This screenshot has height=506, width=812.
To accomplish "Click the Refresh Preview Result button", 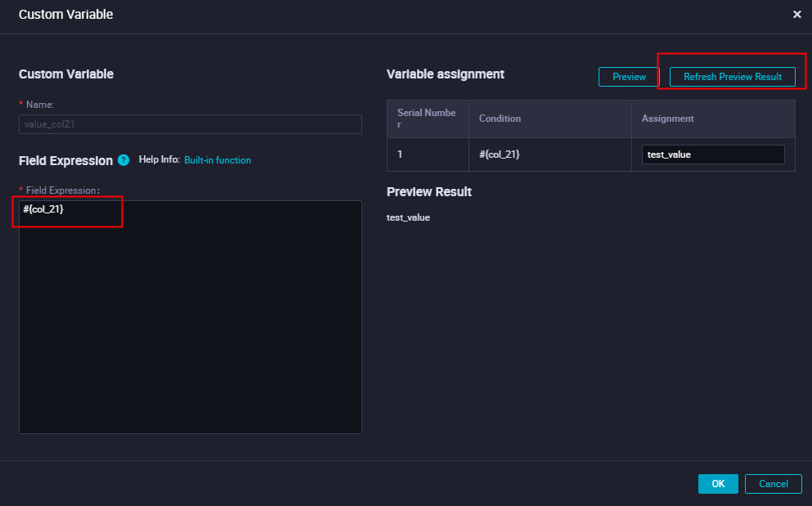I will 733,77.
